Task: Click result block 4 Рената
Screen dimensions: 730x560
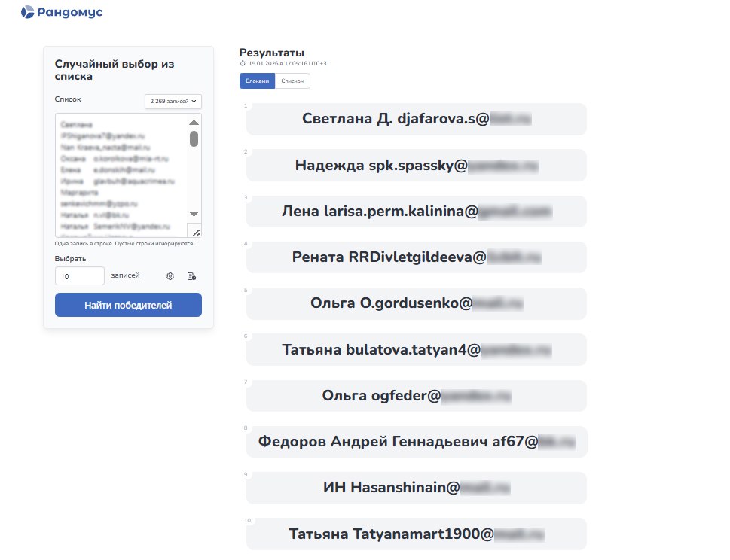Action: (416, 257)
